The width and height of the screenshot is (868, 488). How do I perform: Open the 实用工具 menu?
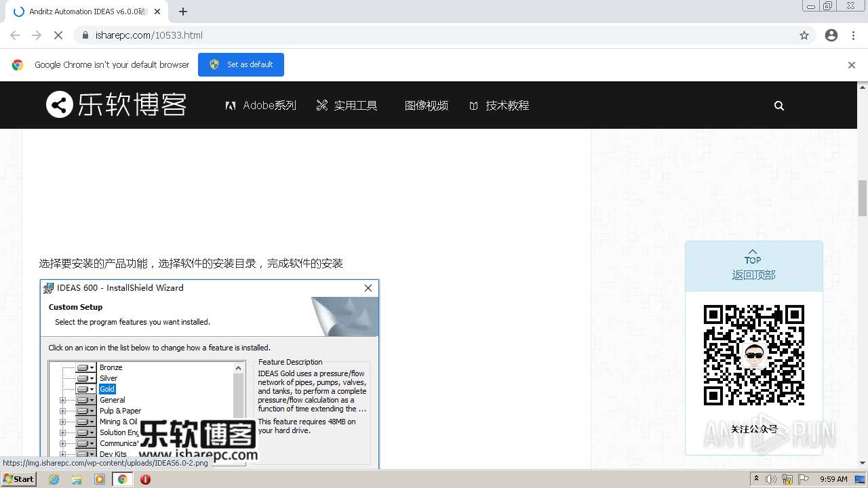tap(347, 105)
